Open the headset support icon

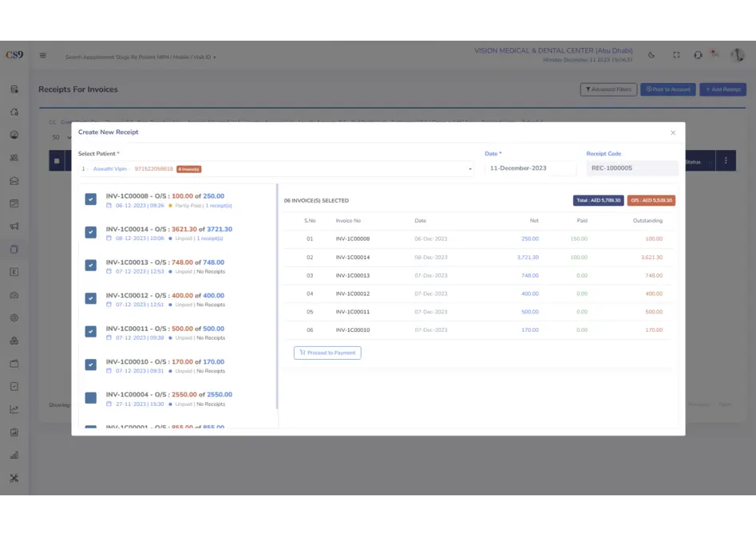tap(699, 56)
